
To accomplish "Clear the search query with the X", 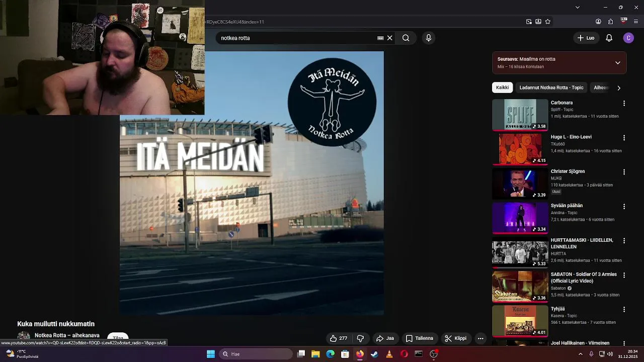I will pyautogui.click(x=389, y=38).
